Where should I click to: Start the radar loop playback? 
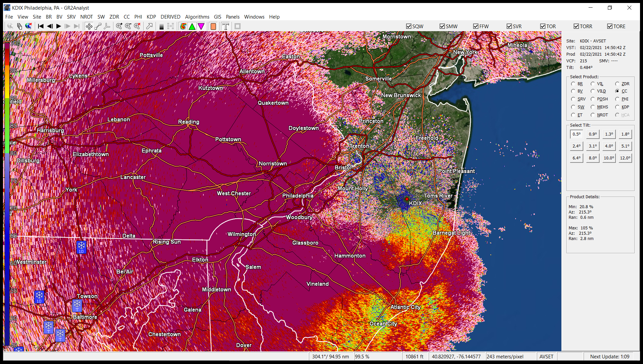pos(59,26)
